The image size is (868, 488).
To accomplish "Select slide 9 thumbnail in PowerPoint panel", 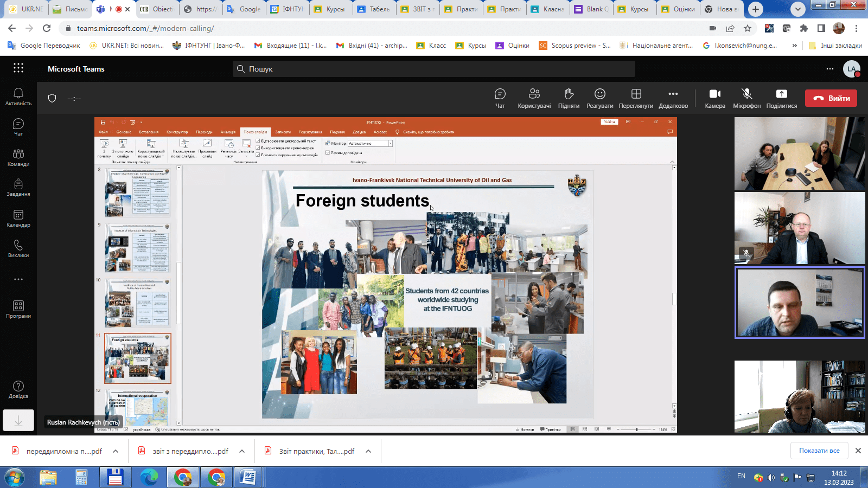I will pos(138,248).
